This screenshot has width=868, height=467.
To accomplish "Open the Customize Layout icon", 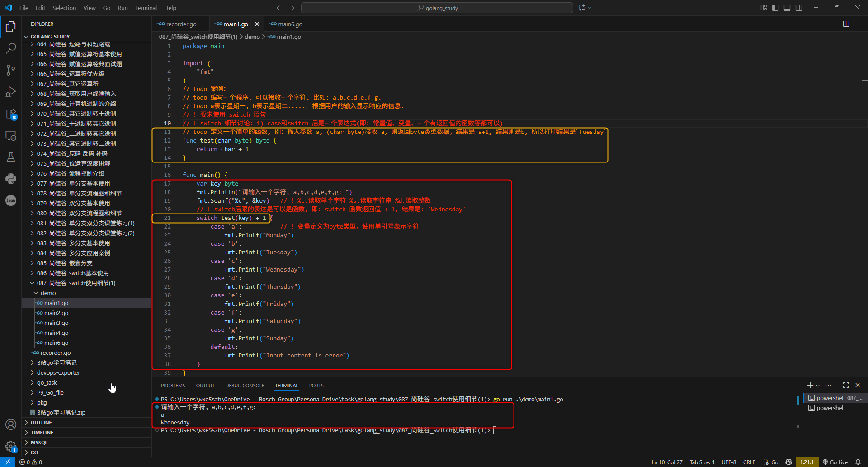I will tap(764, 8).
